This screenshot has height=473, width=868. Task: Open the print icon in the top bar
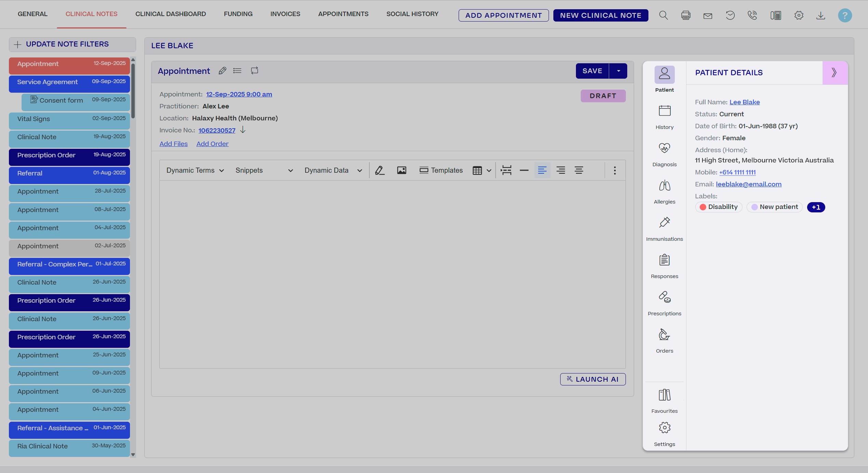click(x=686, y=15)
